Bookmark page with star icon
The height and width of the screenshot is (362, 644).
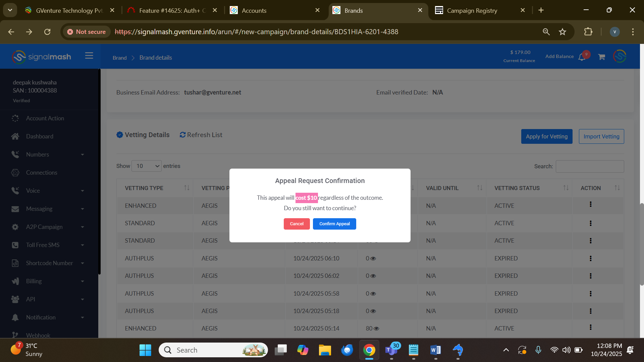point(562,32)
